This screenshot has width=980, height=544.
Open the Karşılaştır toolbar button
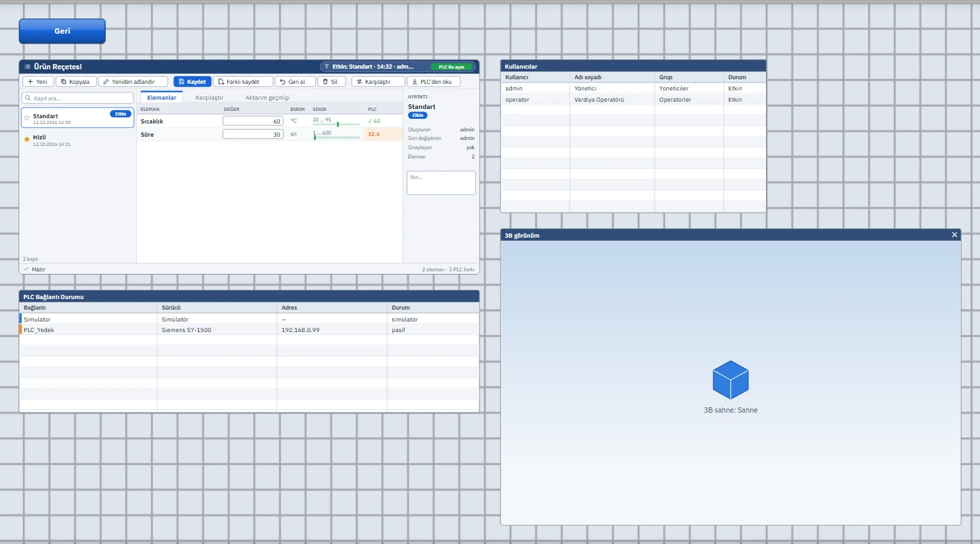click(x=378, y=82)
